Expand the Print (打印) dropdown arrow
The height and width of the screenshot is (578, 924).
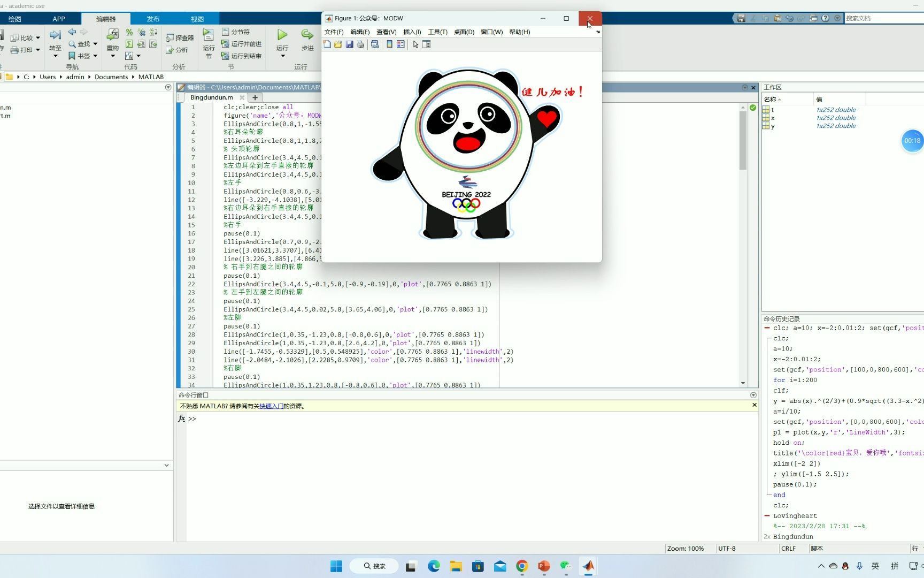38,50
